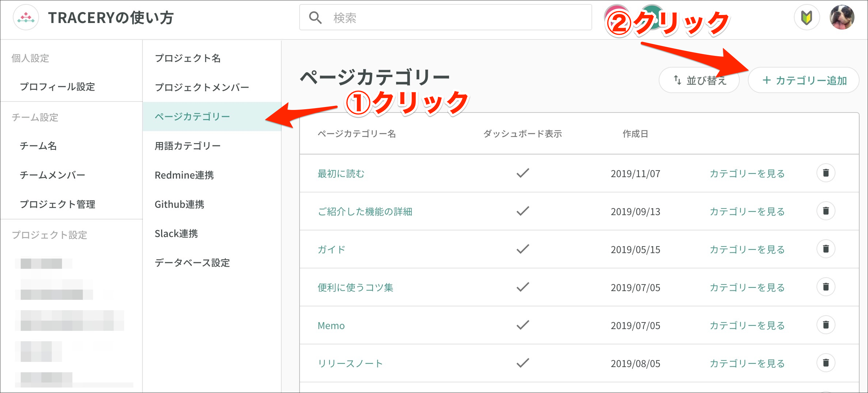Click カテゴリーを見る link for ガイド
The image size is (868, 393).
click(747, 249)
